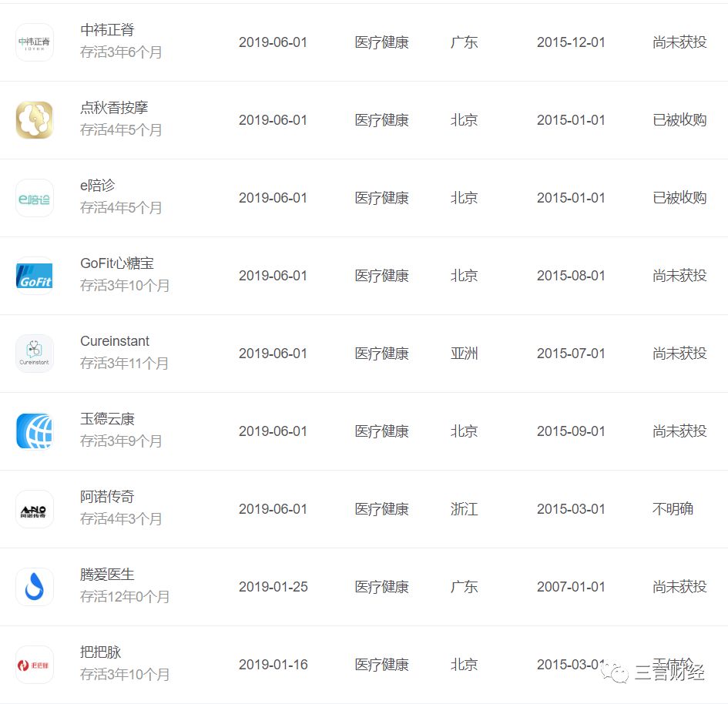Click 存活3年10个月 under 把把脉
This screenshot has height=704, width=728.
[x=125, y=674]
